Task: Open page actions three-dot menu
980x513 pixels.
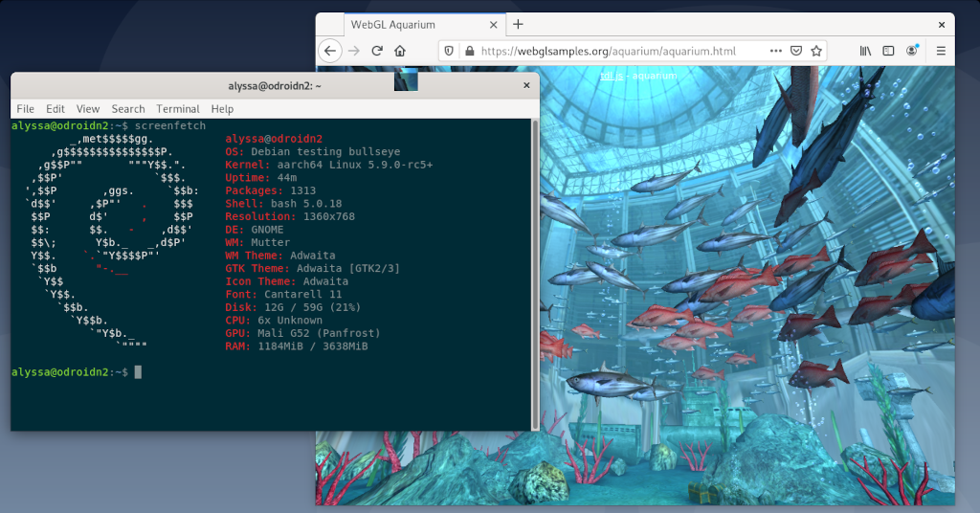Action: pos(775,52)
